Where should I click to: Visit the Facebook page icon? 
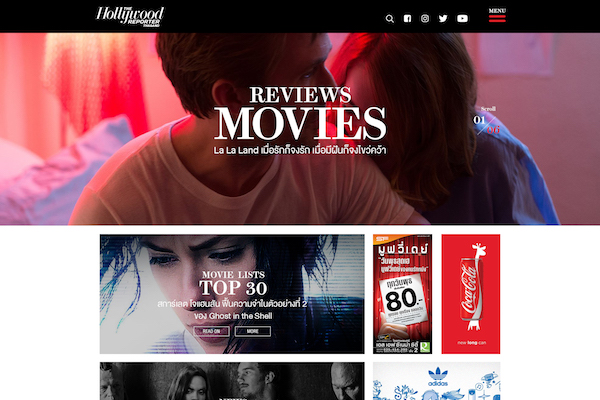click(x=408, y=18)
